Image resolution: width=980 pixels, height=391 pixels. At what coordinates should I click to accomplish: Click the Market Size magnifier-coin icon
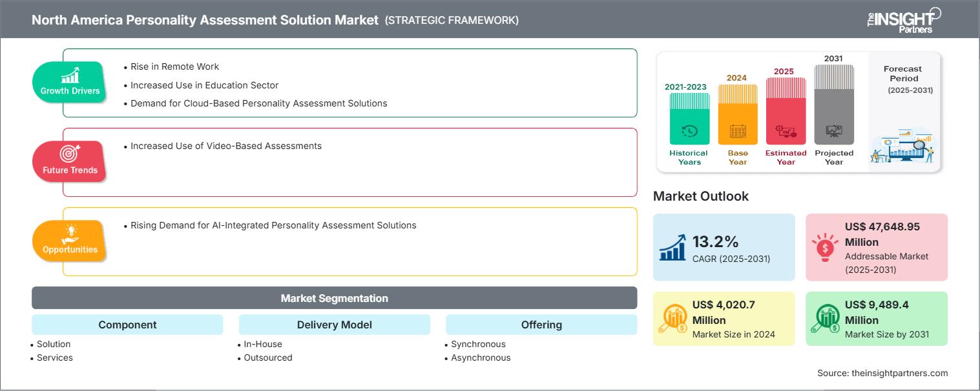tap(675, 318)
